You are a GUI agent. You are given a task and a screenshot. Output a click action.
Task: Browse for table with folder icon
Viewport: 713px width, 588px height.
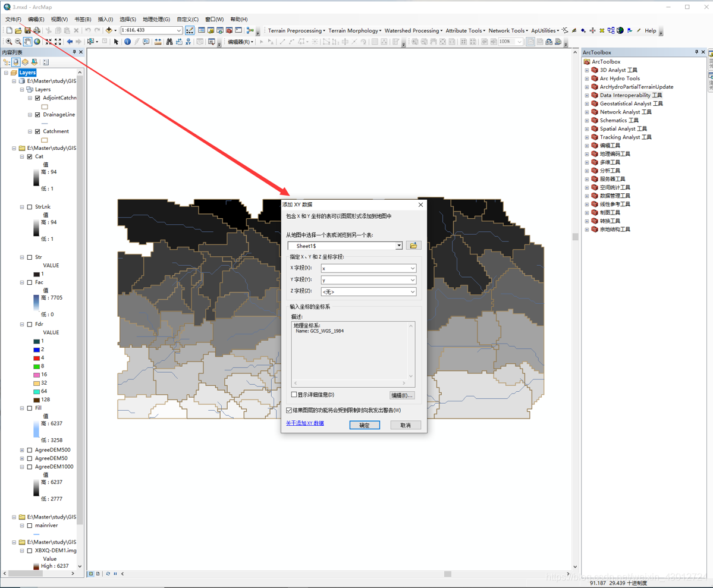pyautogui.click(x=413, y=246)
